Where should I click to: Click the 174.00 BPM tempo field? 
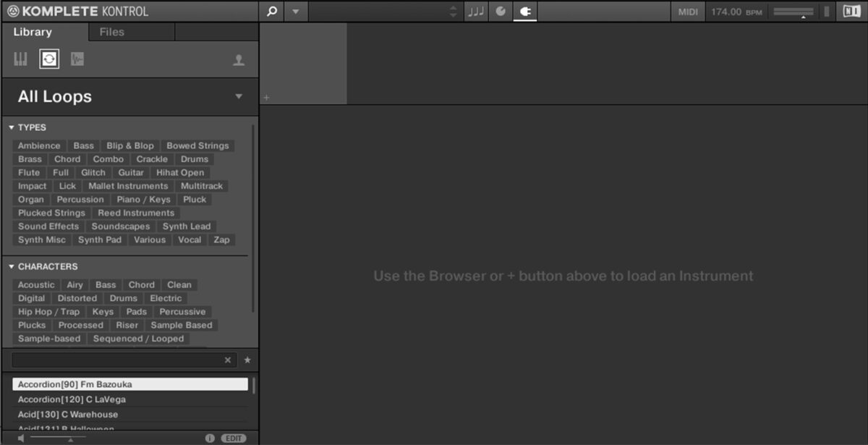[736, 12]
